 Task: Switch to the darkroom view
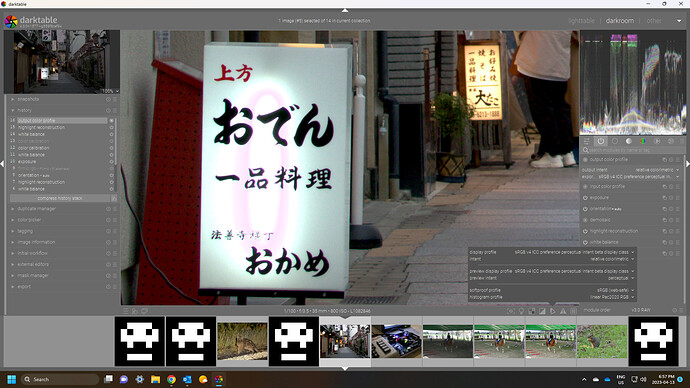[x=620, y=21]
